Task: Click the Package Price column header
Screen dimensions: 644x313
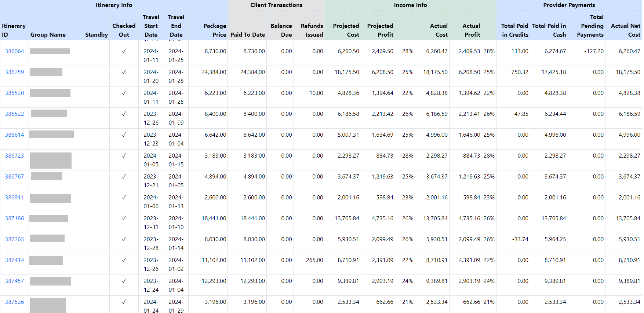Action: [x=215, y=30]
